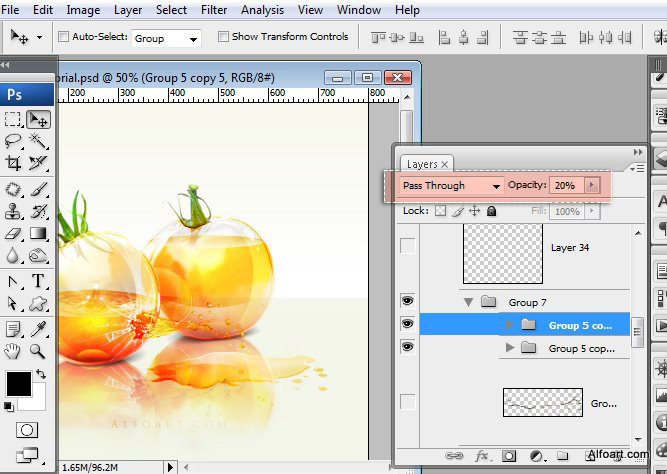667x474 pixels.
Task: Select the Hand tool
Action: (x=13, y=351)
